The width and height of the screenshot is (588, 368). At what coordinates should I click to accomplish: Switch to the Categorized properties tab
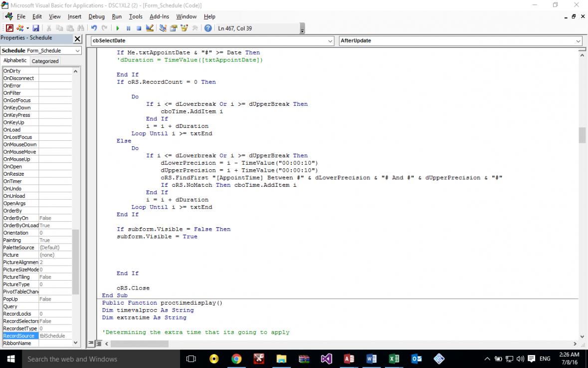45,61
